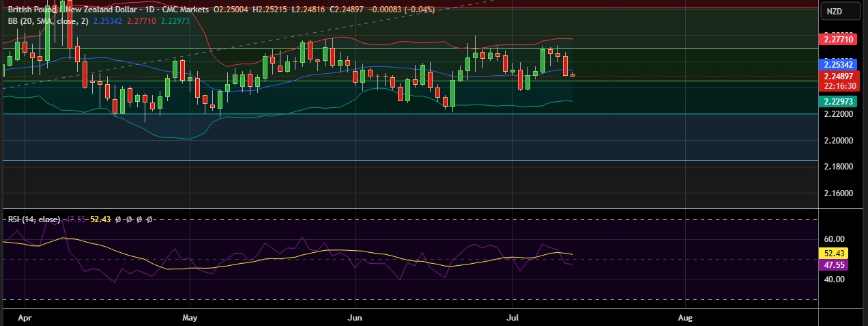868x326 pixels.
Task: Click the Jun label on the time axis
Action: point(354,318)
